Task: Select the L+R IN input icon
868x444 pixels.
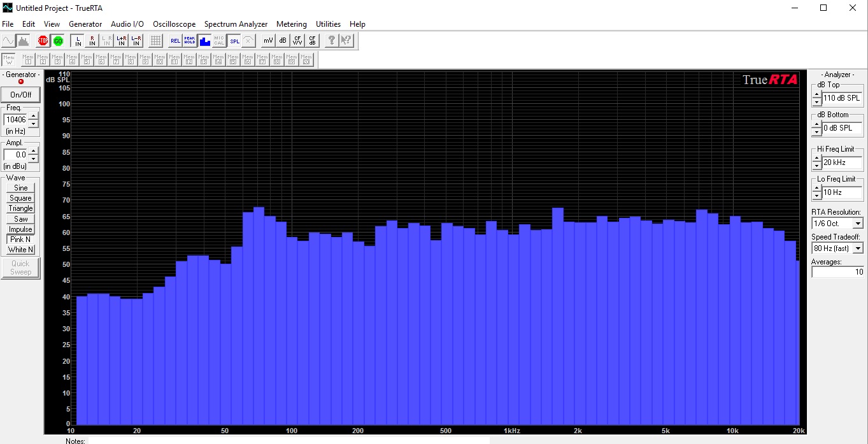Action: click(x=121, y=41)
